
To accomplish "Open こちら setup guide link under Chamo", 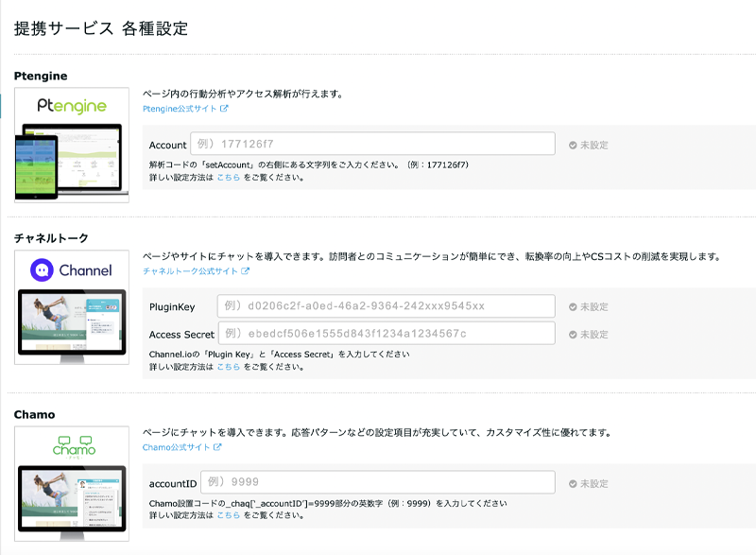I will 228,515.
